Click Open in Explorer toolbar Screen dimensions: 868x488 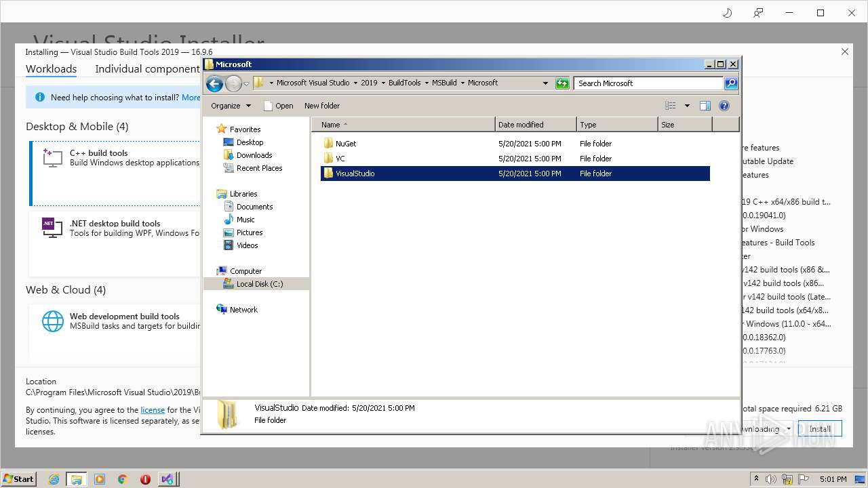tap(279, 106)
